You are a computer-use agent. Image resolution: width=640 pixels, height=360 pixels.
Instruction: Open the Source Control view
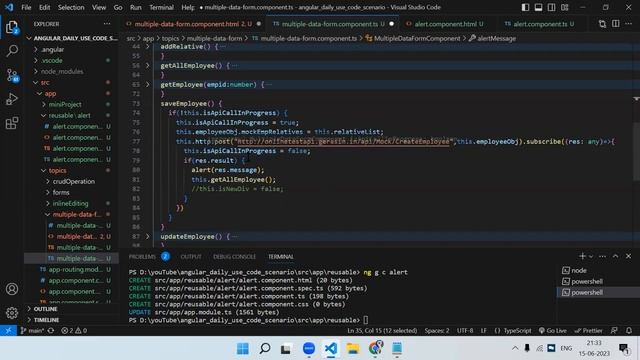(12, 75)
